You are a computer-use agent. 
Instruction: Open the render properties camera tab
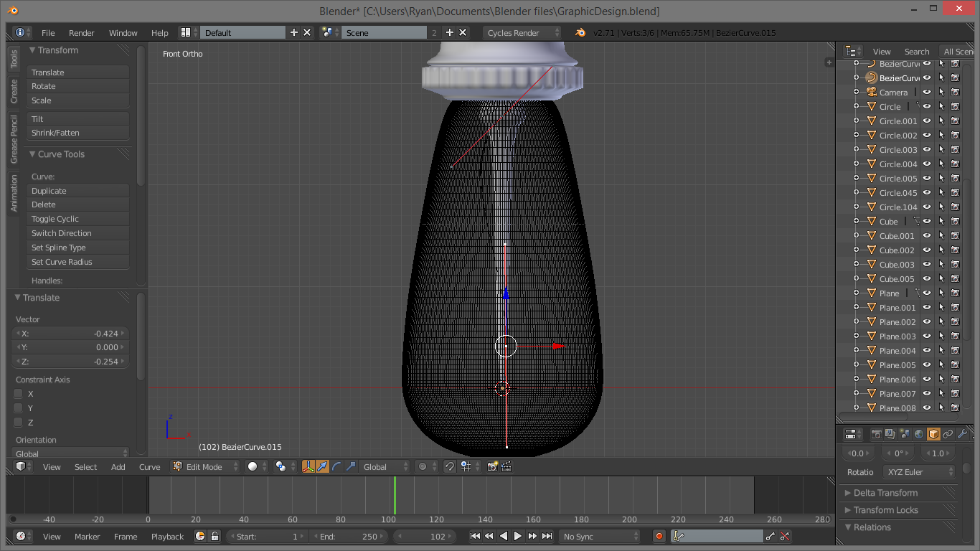tap(876, 434)
